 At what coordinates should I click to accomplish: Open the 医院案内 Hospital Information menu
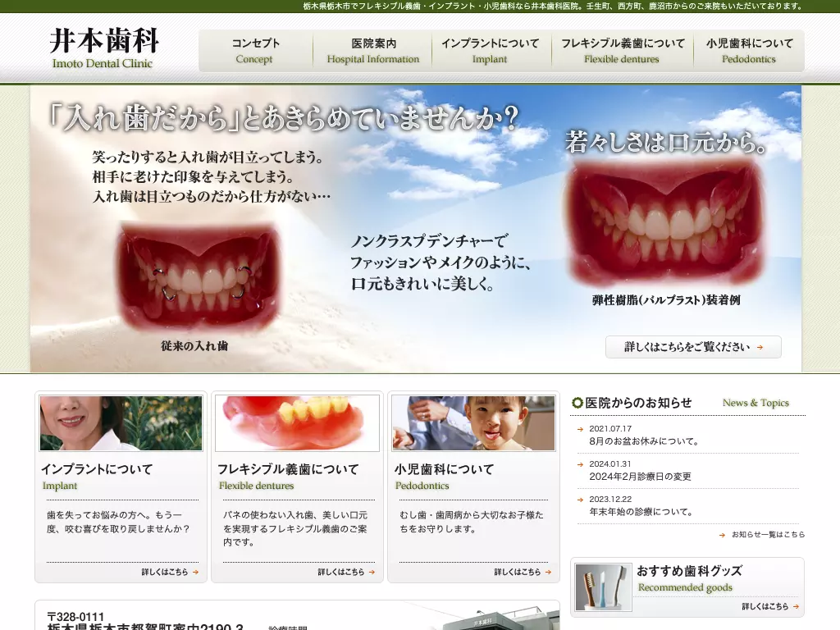(x=373, y=51)
